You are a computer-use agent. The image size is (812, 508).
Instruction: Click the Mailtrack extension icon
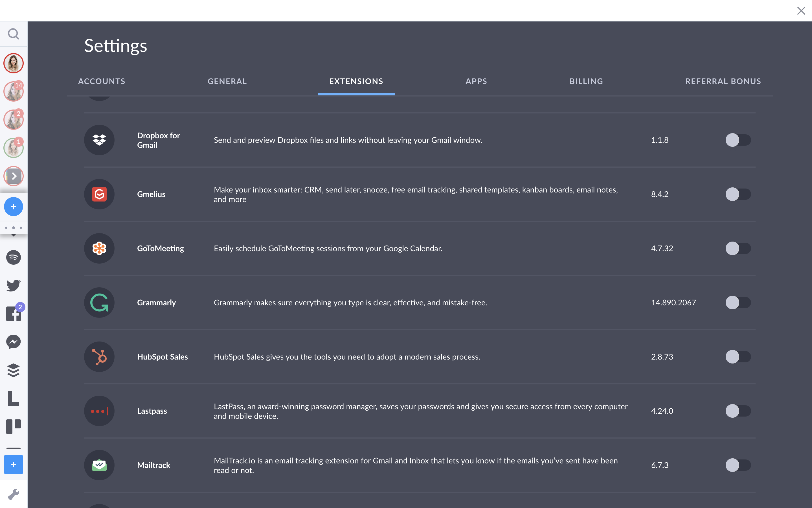(x=99, y=465)
